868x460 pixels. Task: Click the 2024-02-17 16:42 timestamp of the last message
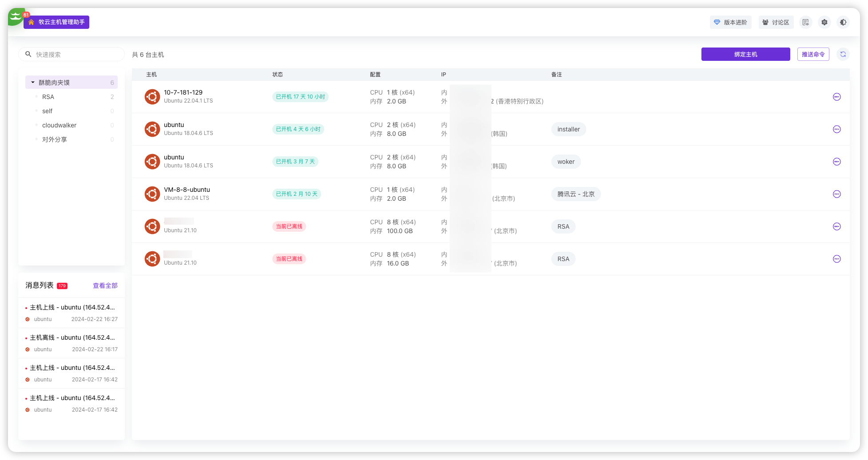pyautogui.click(x=95, y=410)
